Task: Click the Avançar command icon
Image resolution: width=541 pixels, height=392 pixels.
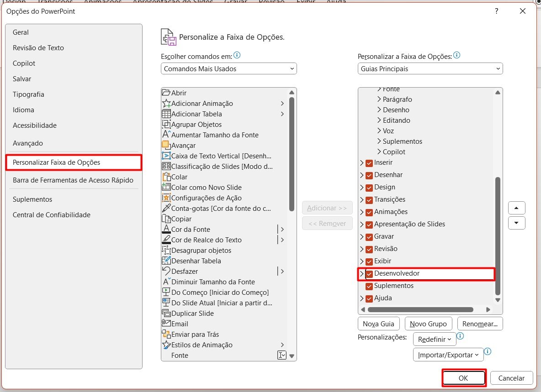Action: pos(166,146)
